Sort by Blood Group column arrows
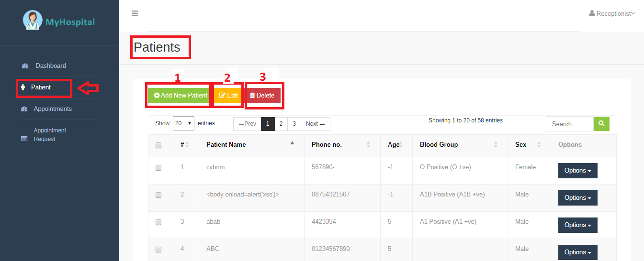644x261 pixels. pyautogui.click(x=496, y=144)
